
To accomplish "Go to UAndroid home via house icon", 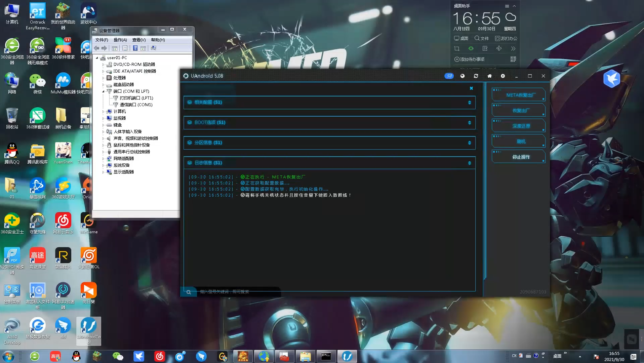I will (x=489, y=76).
